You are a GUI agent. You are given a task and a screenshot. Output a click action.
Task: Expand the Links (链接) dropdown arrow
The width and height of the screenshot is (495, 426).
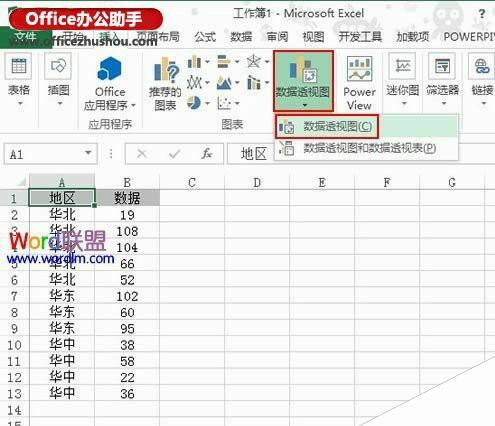pos(484,104)
